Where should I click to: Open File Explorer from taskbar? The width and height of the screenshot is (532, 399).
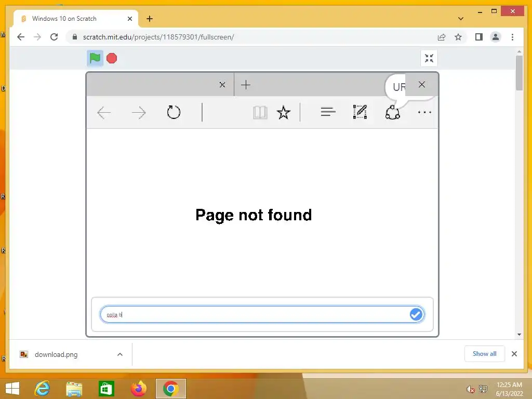point(74,389)
